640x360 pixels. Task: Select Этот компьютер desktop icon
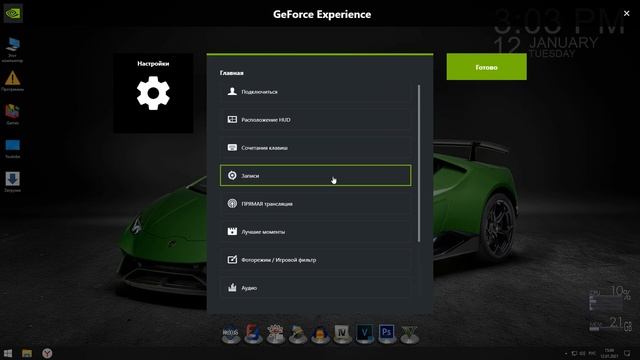12,50
